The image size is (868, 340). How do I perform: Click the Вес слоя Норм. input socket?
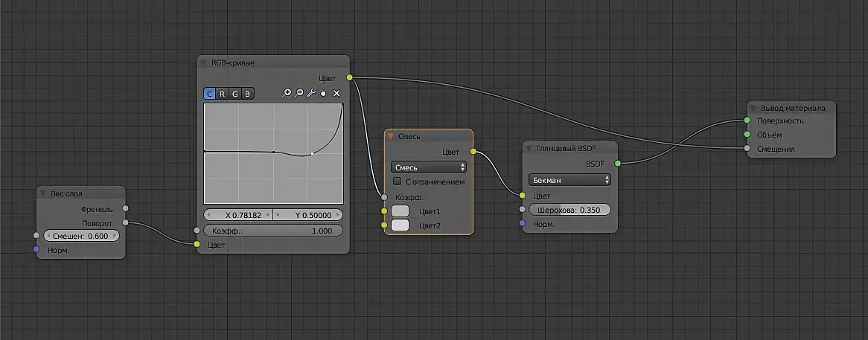pyautogui.click(x=36, y=249)
